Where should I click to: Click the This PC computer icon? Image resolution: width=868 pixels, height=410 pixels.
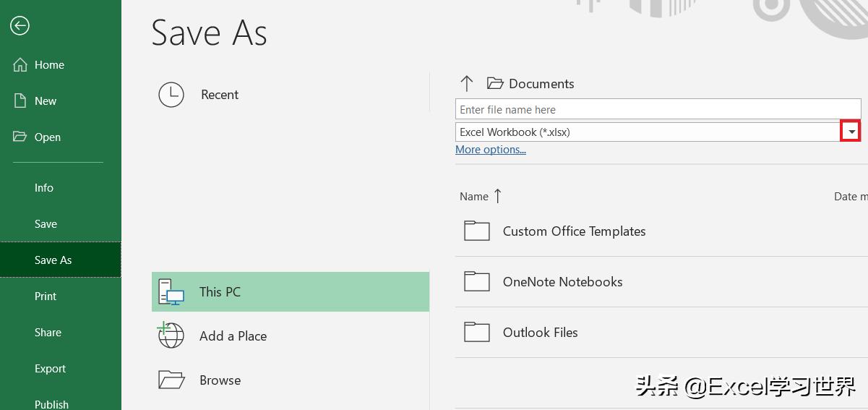171,292
